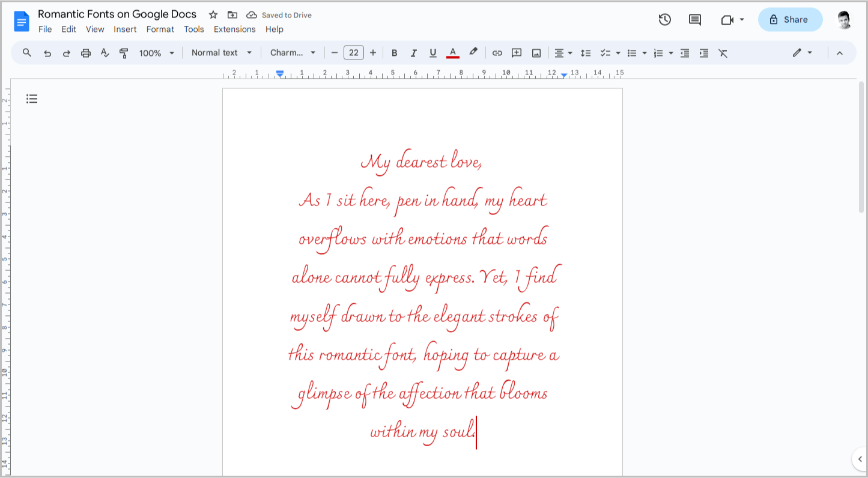The image size is (868, 478).
Task: Open the comments panel
Action: (695, 20)
